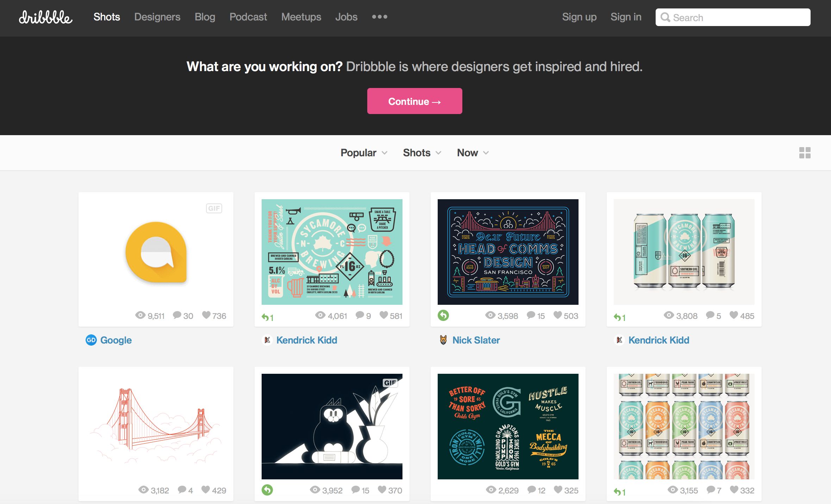
Task: Click the Dribbble logo
Action: tap(46, 17)
